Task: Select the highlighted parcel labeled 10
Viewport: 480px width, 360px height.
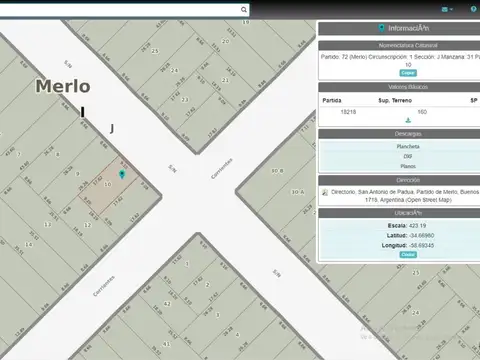Action: (108, 184)
